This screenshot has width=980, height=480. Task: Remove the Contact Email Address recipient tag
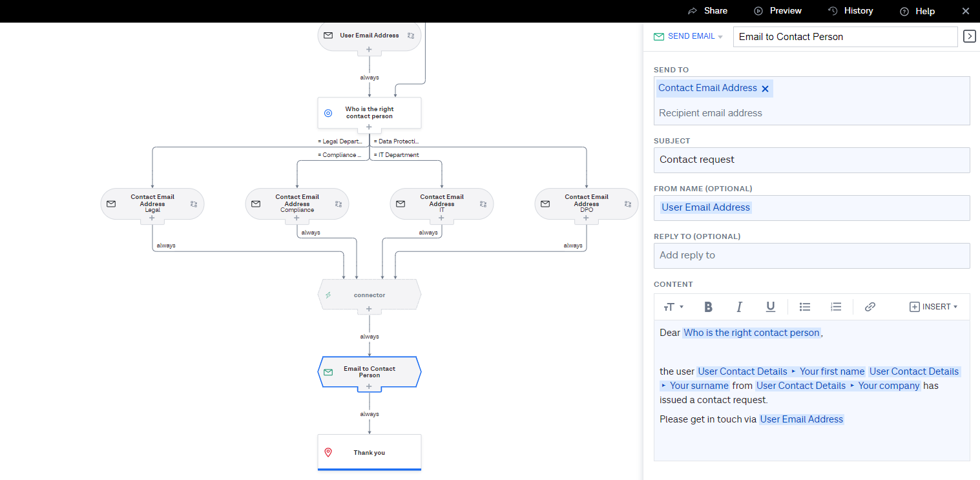click(765, 89)
